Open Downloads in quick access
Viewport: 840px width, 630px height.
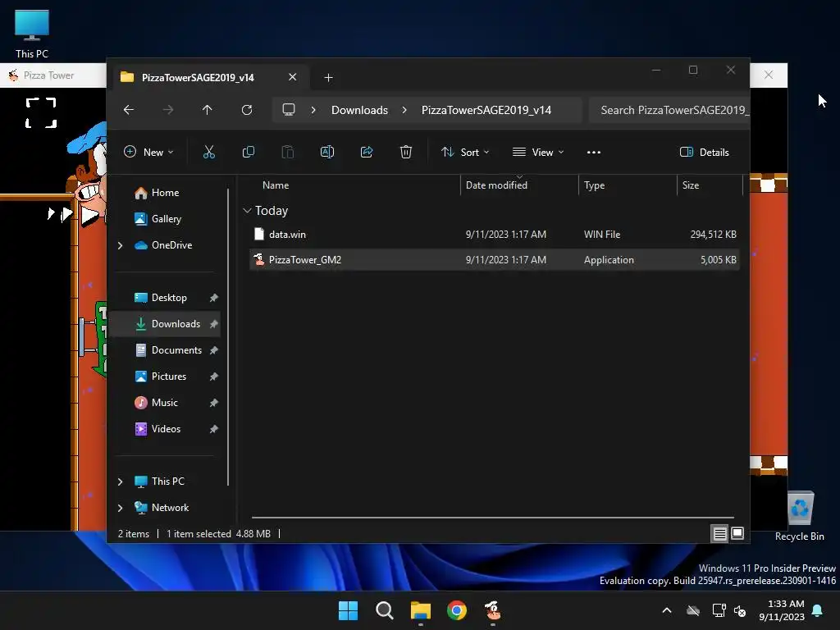(165, 324)
